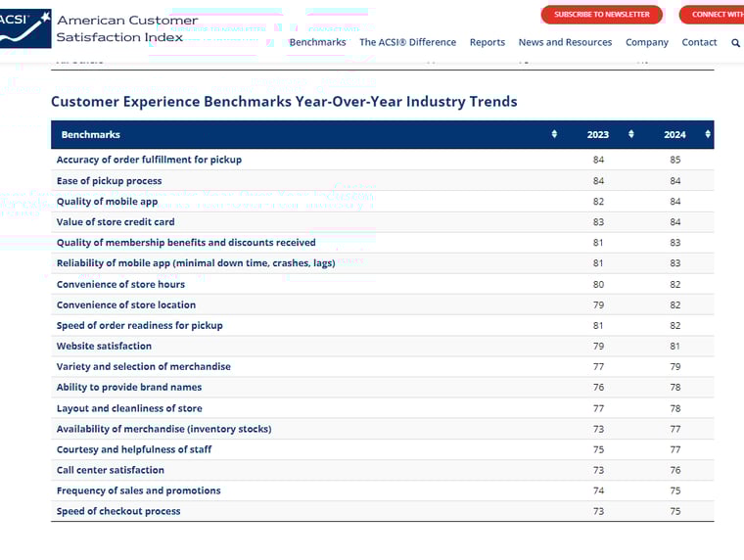Open The ACSI Difference menu
The height and width of the screenshot is (560, 744).
click(x=407, y=42)
